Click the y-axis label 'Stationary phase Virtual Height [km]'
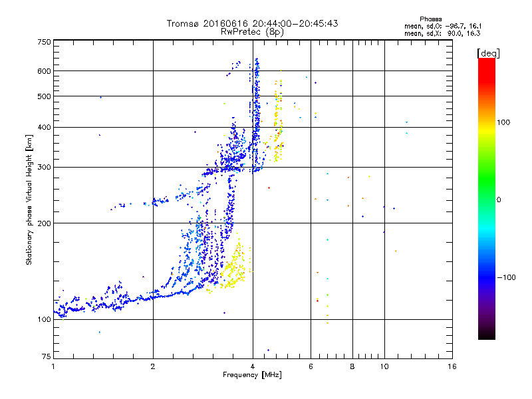This screenshot has height=399, width=532. [29, 199]
